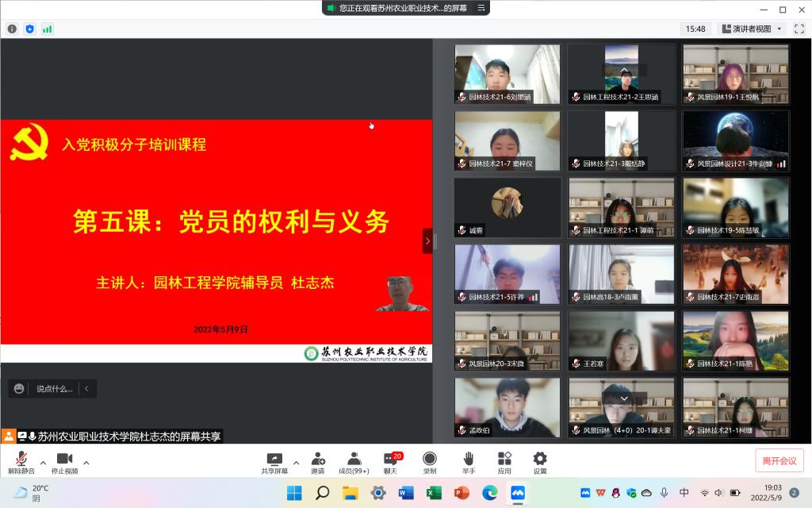The height and width of the screenshot is (508, 812).
Task: Open PowerPoint from the taskbar
Action: click(x=462, y=492)
